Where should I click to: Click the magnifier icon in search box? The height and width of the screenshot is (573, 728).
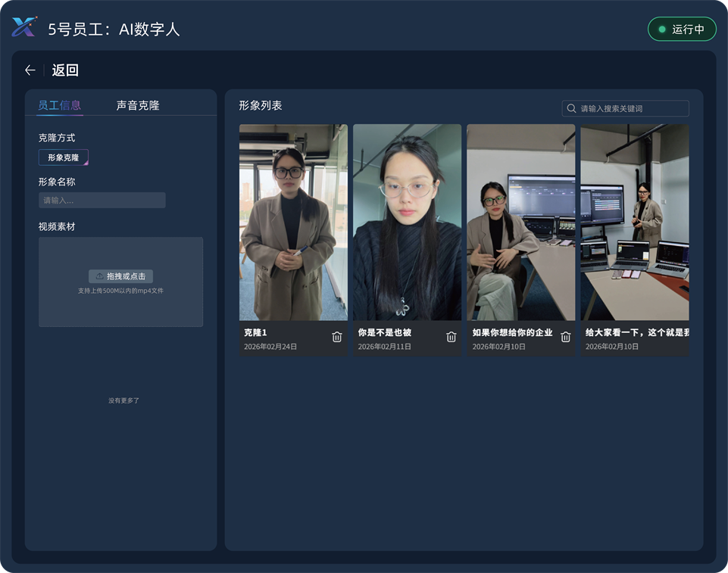coord(572,108)
